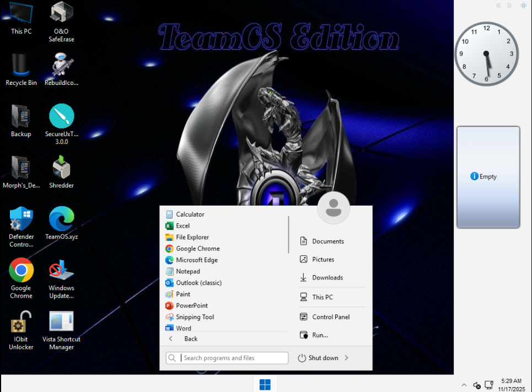The height and width of the screenshot is (392, 532).
Task: Expand Shut down options arrow
Action: coord(346,358)
